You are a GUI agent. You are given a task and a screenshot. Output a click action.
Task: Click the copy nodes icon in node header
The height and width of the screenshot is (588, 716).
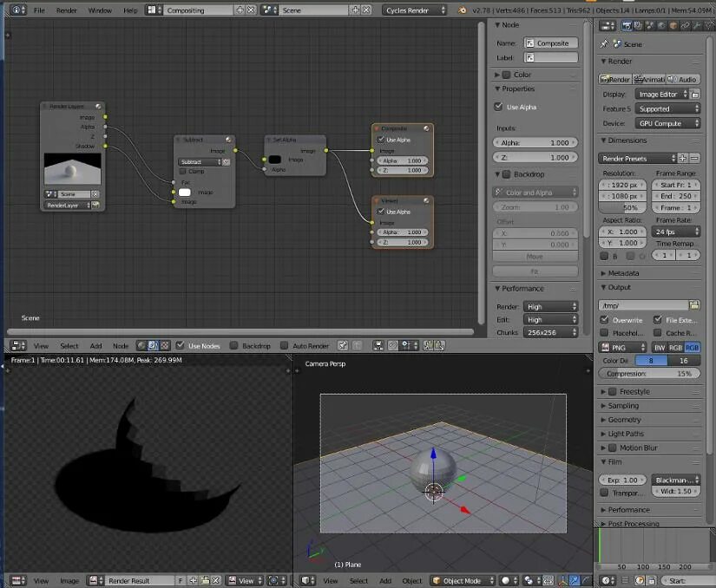[428, 346]
